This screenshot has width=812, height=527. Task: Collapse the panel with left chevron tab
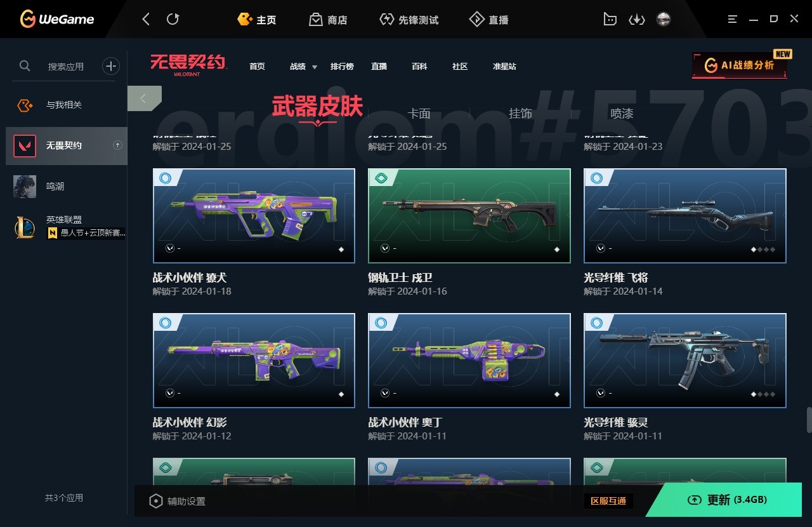pos(144,98)
